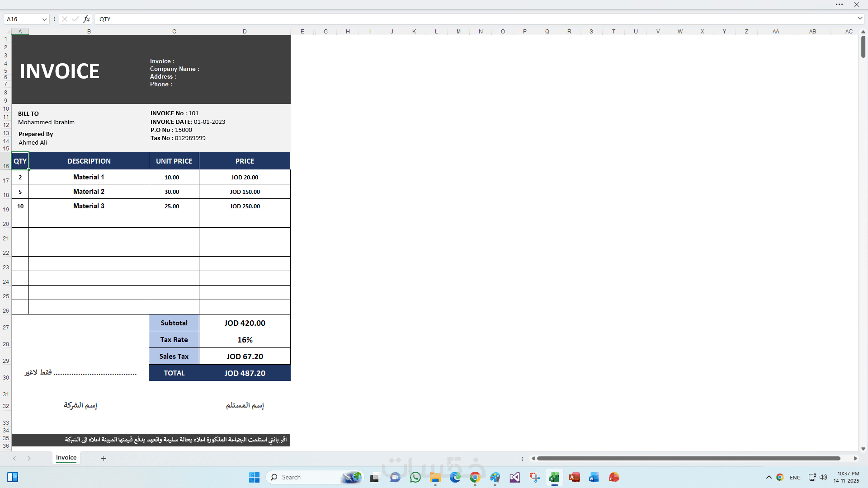The height and width of the screenshot is (488, 868).
Task: Select the TOTAL JOD 487.20 cell
Action: point(245,373)
